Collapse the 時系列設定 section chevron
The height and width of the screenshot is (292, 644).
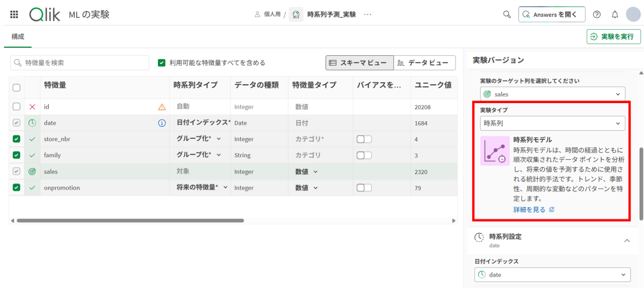(x=627, y=241)
